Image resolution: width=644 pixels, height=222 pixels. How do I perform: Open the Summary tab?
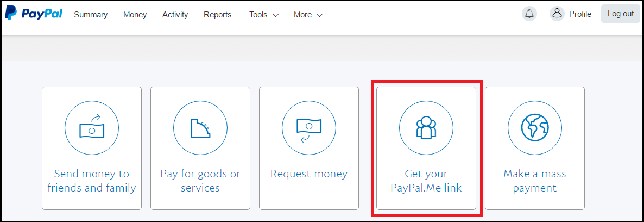pyautogui.click(x=91, y=15)
